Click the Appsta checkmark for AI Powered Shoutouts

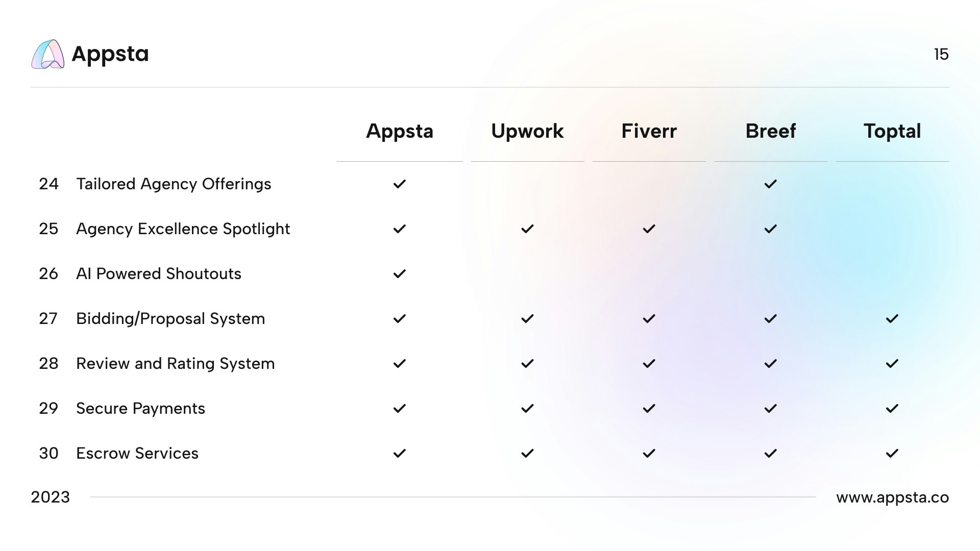coord(400,273)
